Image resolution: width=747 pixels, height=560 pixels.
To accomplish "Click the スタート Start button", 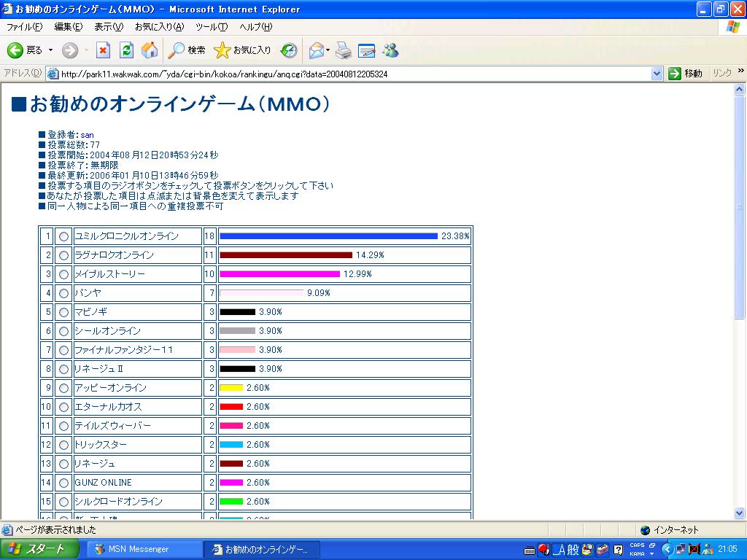I will [x=39, y=549].
